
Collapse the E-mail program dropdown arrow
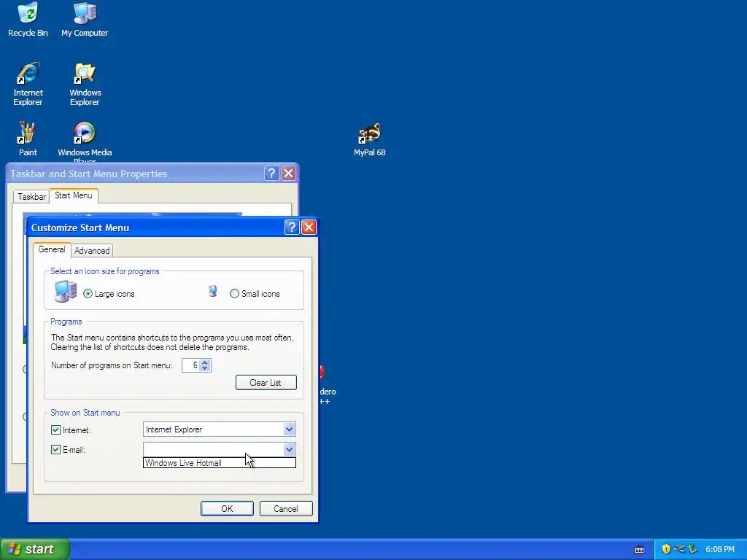click(289, 449)
